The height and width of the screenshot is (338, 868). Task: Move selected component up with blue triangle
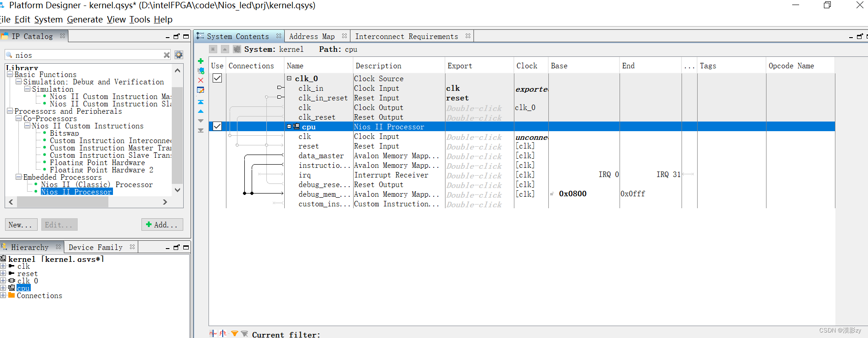pyautogui.click(x=201, y=111)
